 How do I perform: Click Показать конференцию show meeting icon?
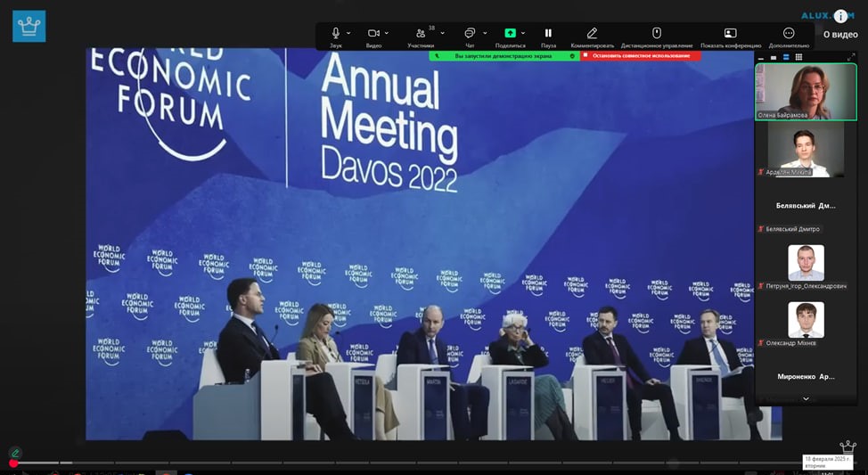(x=730, y=33)
